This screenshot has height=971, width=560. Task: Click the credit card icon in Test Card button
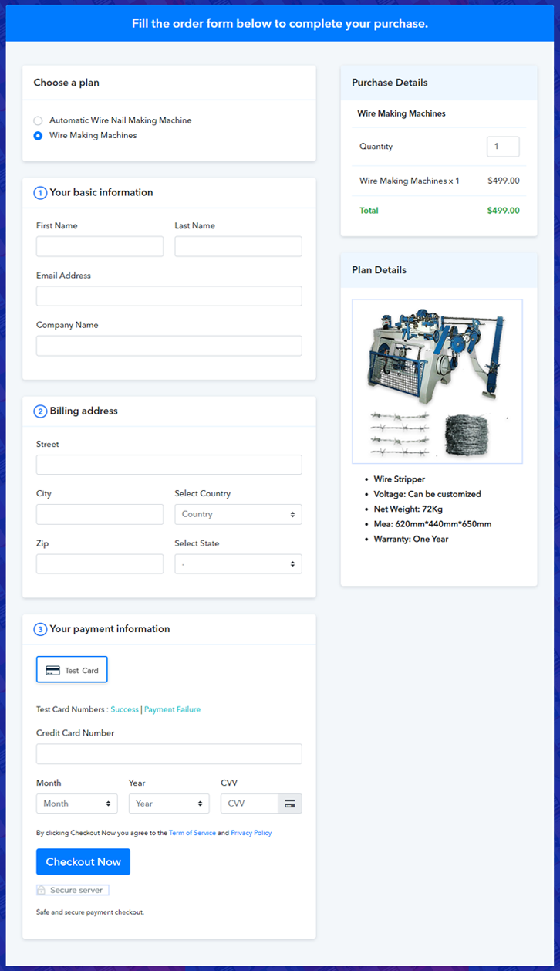(x=53, y=671)
